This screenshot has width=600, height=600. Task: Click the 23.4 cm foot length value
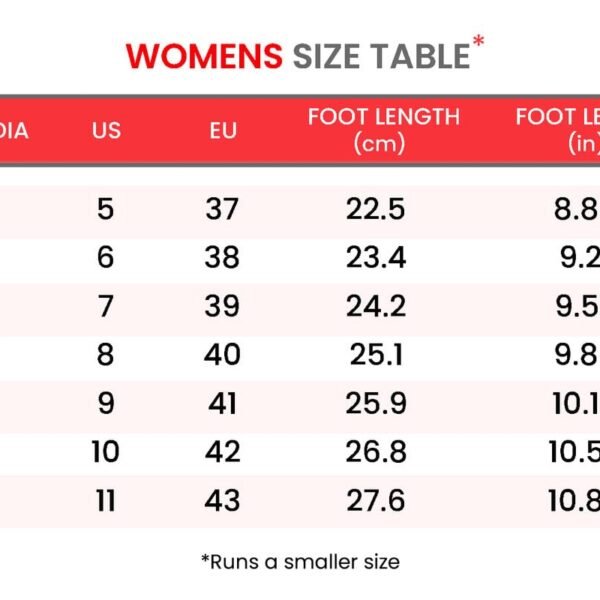click(x=376, y=258)
